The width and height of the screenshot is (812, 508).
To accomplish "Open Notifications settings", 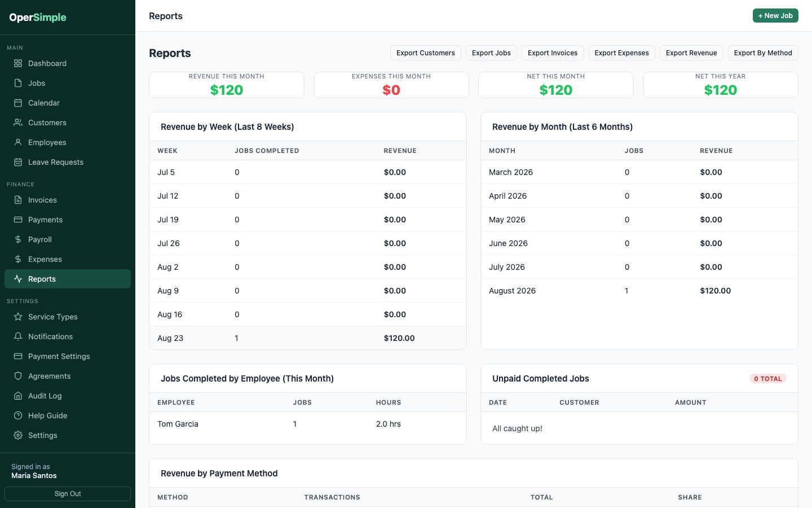I will click(68, 336).
